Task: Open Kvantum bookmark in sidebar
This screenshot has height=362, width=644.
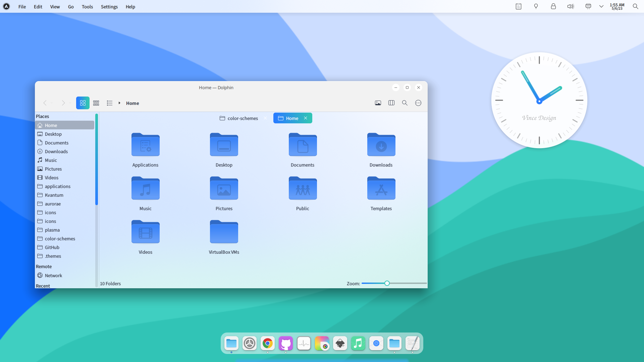Action: pos(65,195)
